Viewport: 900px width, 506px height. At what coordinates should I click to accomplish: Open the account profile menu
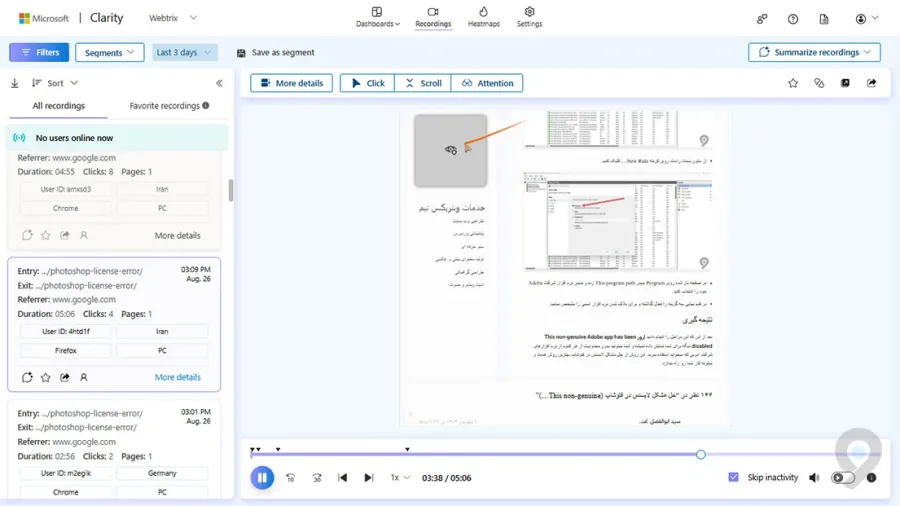point(866,19)
